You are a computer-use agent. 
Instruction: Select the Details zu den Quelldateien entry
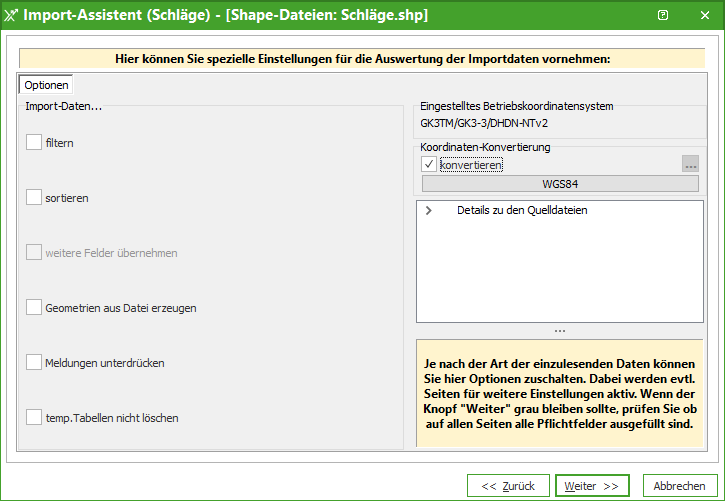(x=521, y=211)
